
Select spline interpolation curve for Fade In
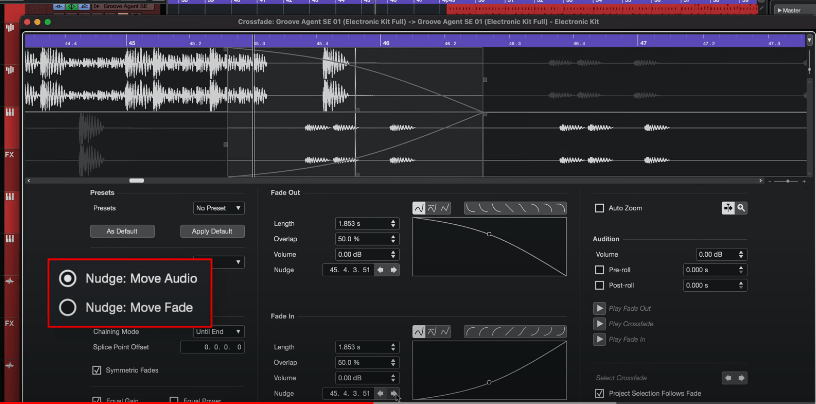(419, 332)
